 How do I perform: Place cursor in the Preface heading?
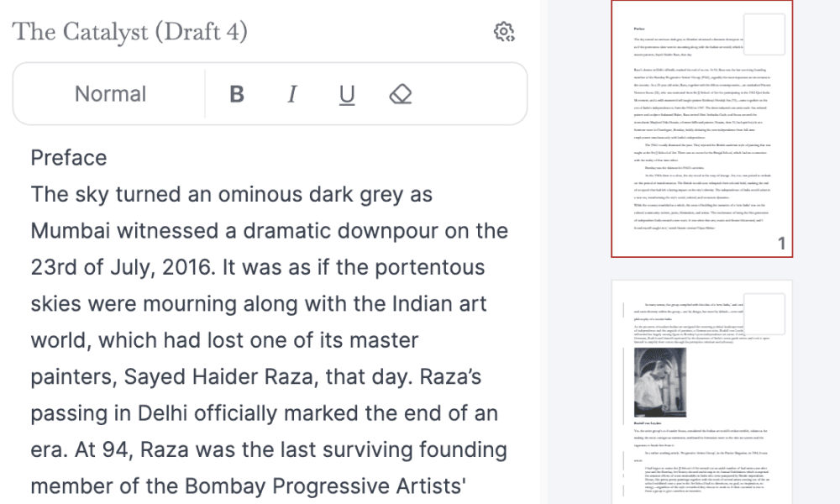coord(69,158)
